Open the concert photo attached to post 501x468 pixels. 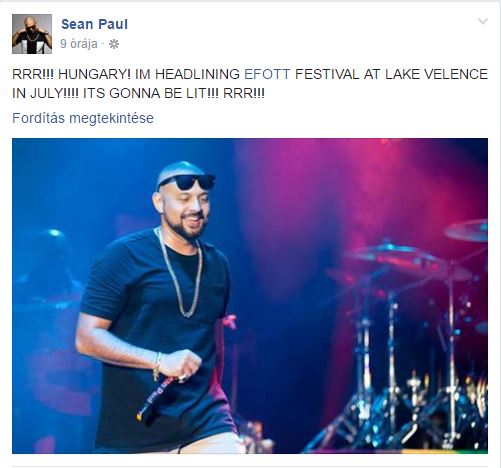point(250,296)
